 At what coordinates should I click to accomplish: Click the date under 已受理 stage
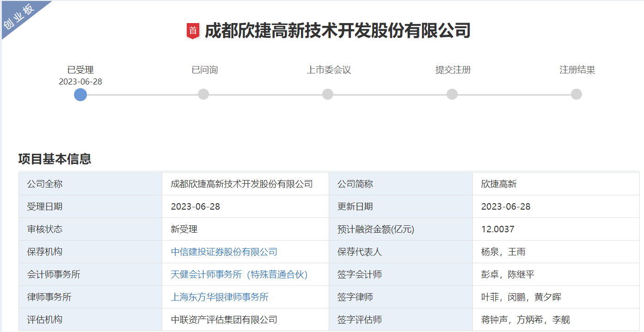click(80, 82)
